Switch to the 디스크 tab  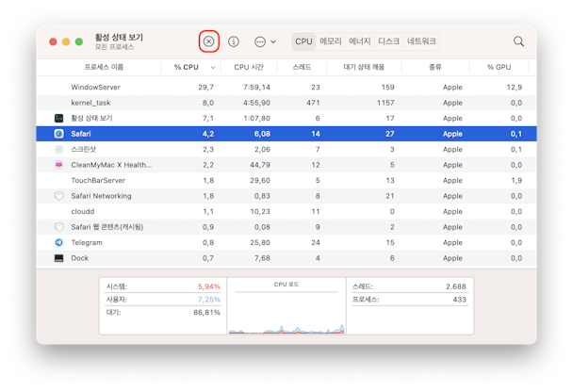pos(389,41)
